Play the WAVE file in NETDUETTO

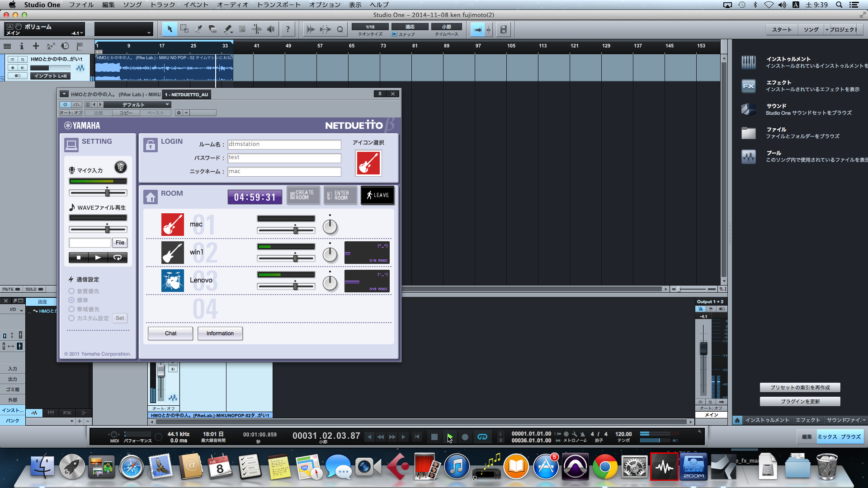point(98,258)
